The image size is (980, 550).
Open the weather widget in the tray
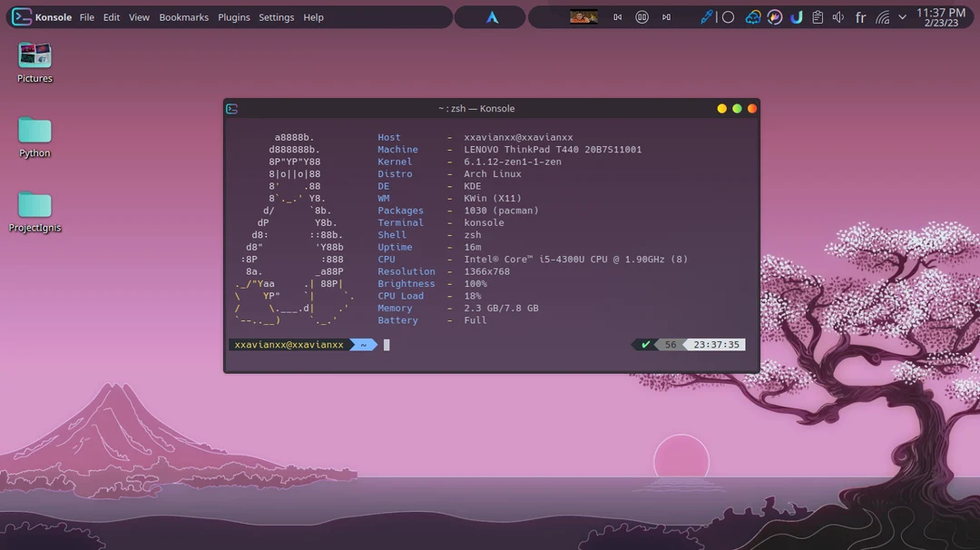(x=753, y=16)
